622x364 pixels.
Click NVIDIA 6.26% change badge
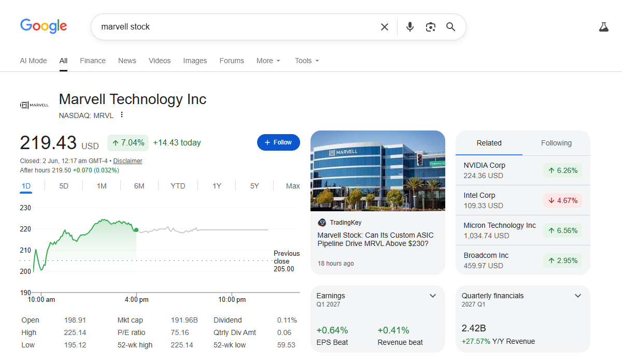click(x=562, y=170)
